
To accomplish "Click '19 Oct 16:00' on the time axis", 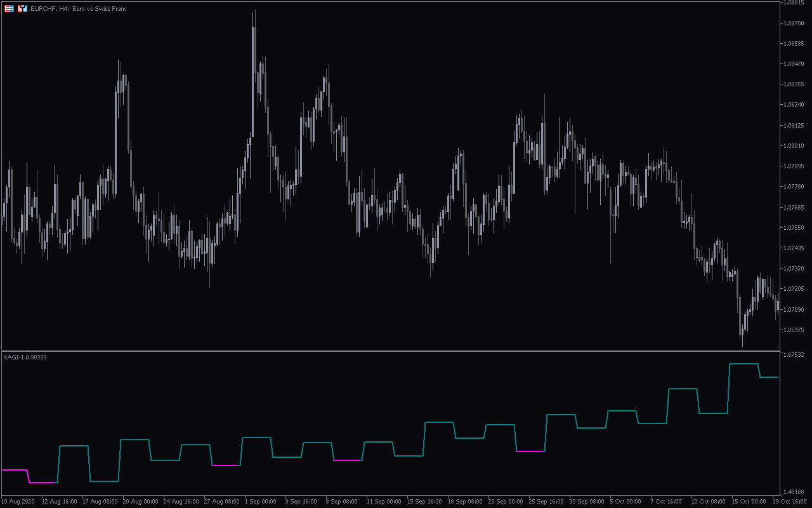I will (x=790, y=502).
